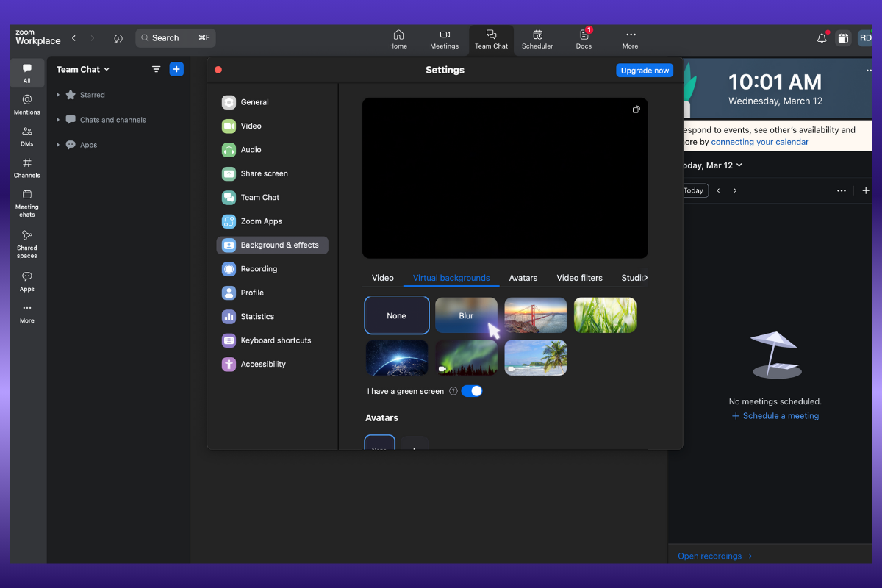This screenshot has width=882, height=588.
Task: Click the arrow beside Open recordings
Action: click(750, 556)
